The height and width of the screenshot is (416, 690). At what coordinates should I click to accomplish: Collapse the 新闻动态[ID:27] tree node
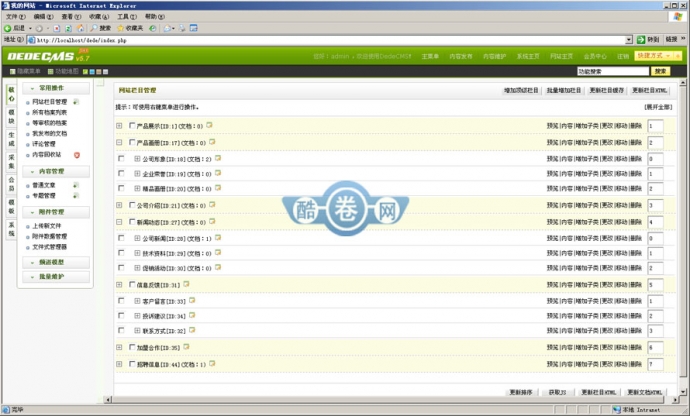(119, 222)
